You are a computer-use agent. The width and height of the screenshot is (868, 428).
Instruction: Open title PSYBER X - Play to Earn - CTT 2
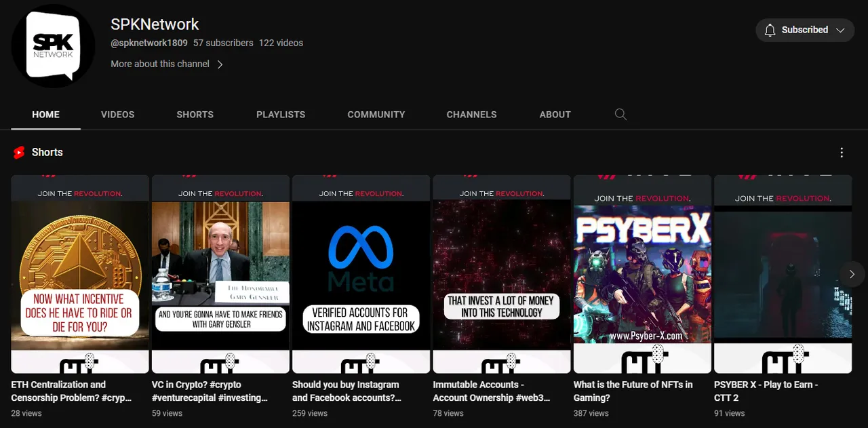click(x=766, y=391)
